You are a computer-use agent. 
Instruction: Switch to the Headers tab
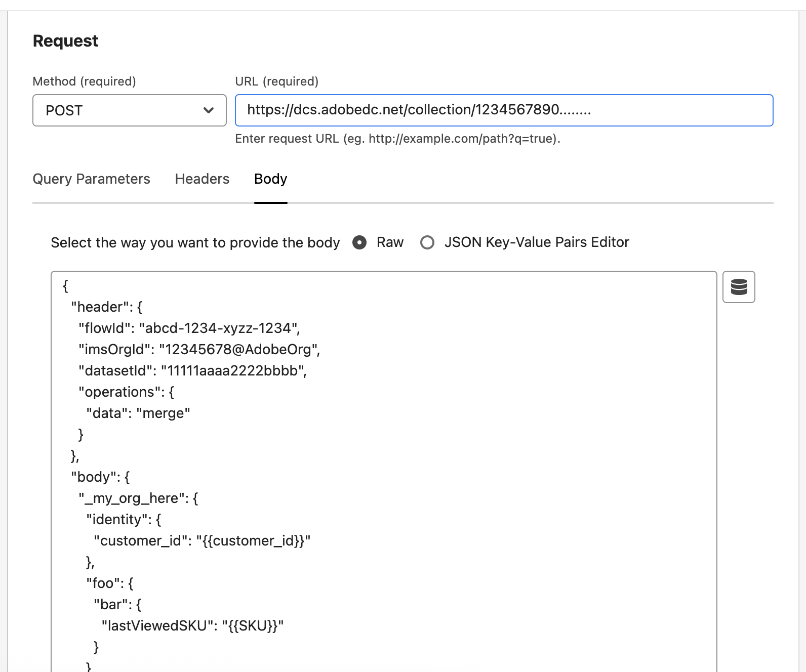coord(202,179)
